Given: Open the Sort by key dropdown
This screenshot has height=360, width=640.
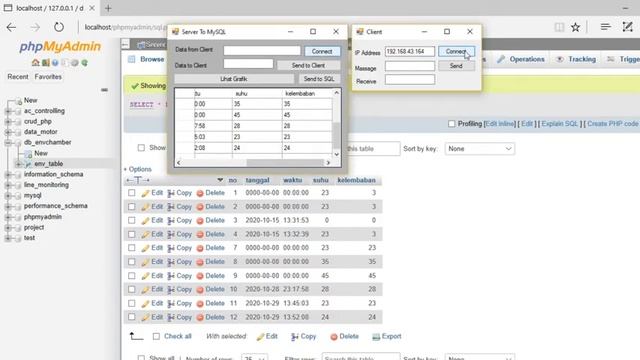Looking at the screenshot, I should click(480, 149).
